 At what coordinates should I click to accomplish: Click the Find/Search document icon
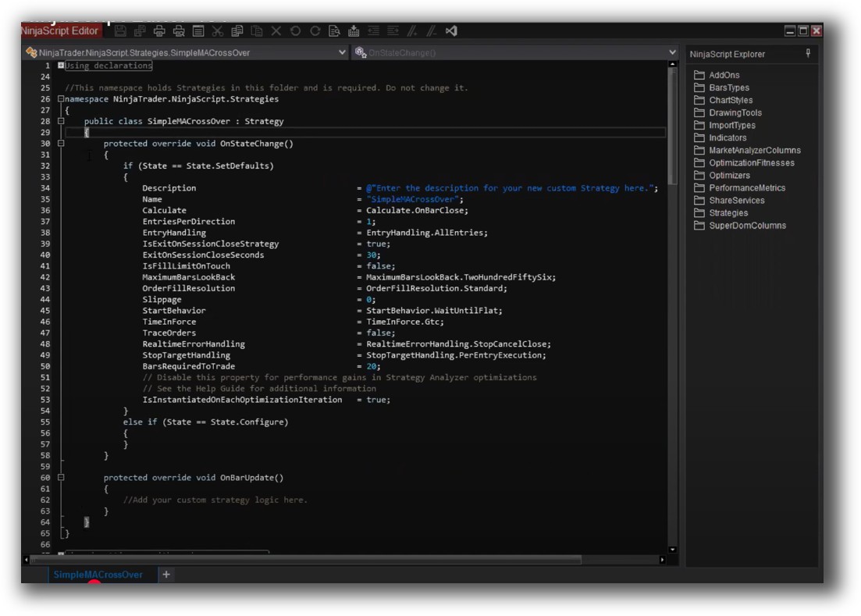click(334, 31)
